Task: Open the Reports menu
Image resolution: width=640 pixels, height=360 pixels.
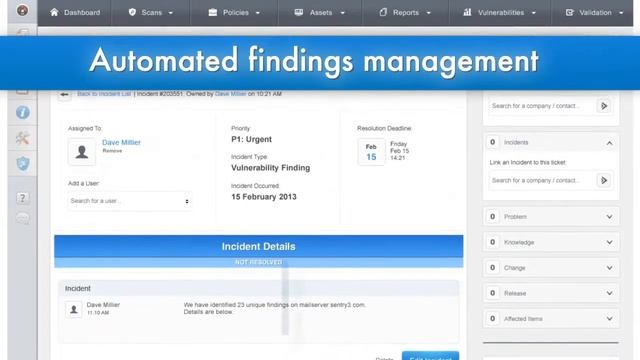Action: coord(405,13)
